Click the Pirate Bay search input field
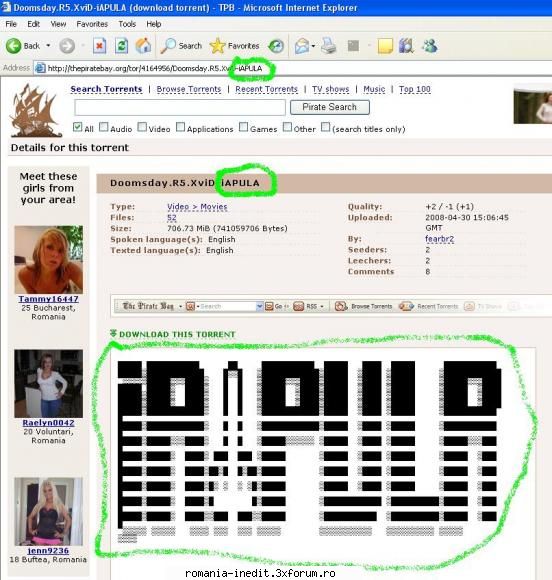 [x=180, y=108]
